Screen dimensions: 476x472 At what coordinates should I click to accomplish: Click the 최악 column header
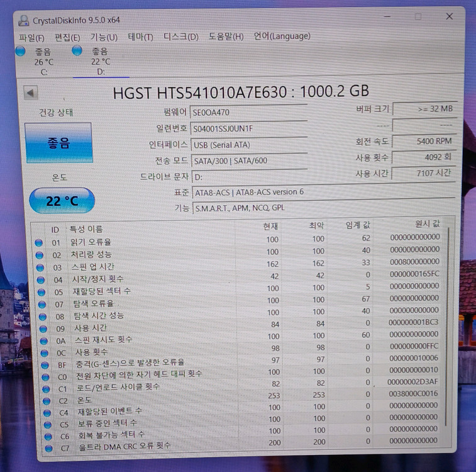point(317,225)
